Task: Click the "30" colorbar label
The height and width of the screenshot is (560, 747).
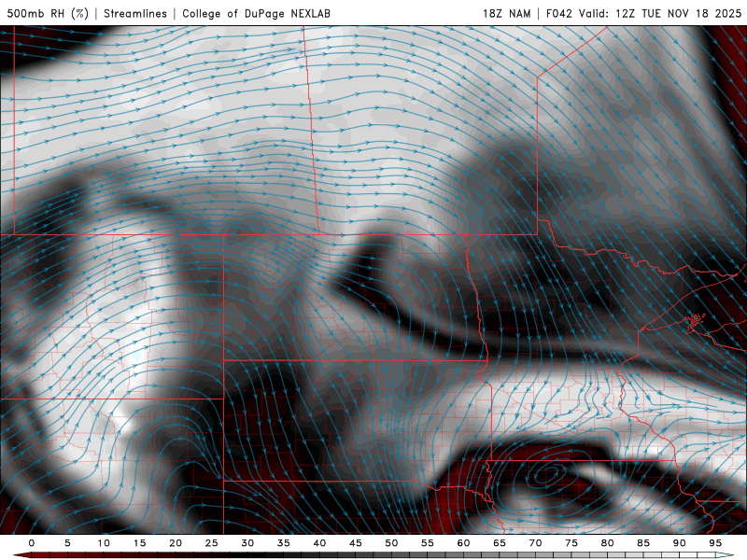Action: [x=247, y=543]
